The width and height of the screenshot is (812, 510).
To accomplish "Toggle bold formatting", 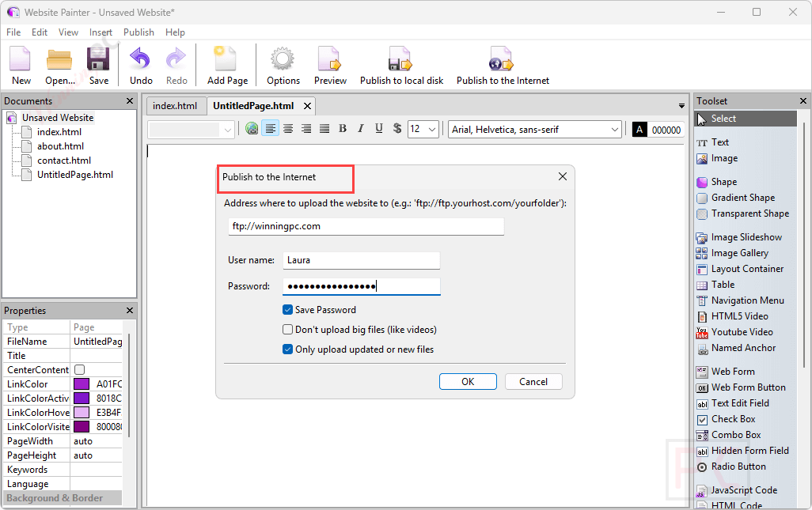I will coord(343,129).
